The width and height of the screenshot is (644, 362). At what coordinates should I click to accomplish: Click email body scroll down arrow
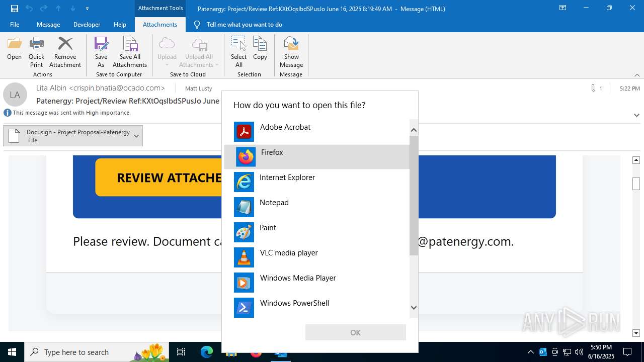(636, 333)
